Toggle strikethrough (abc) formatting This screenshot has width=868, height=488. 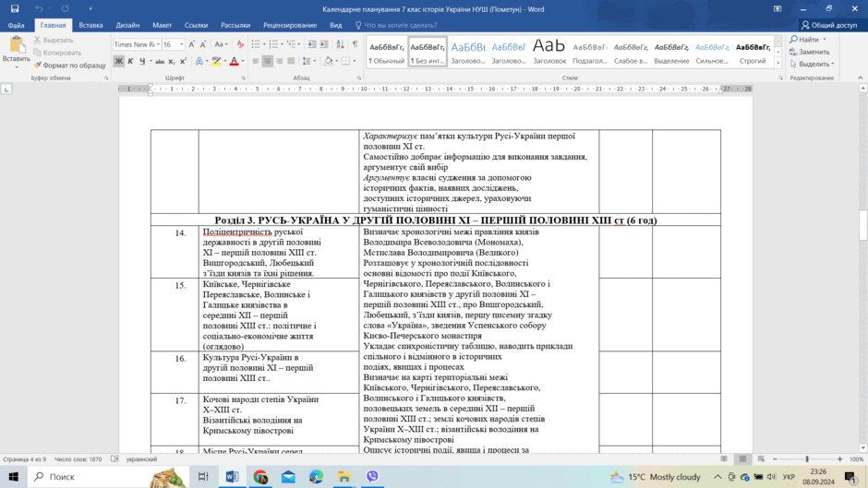click(160, 62)
